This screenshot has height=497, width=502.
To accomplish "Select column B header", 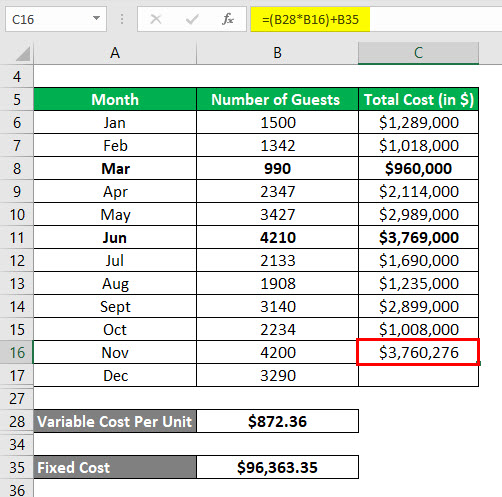I will 277,53.
